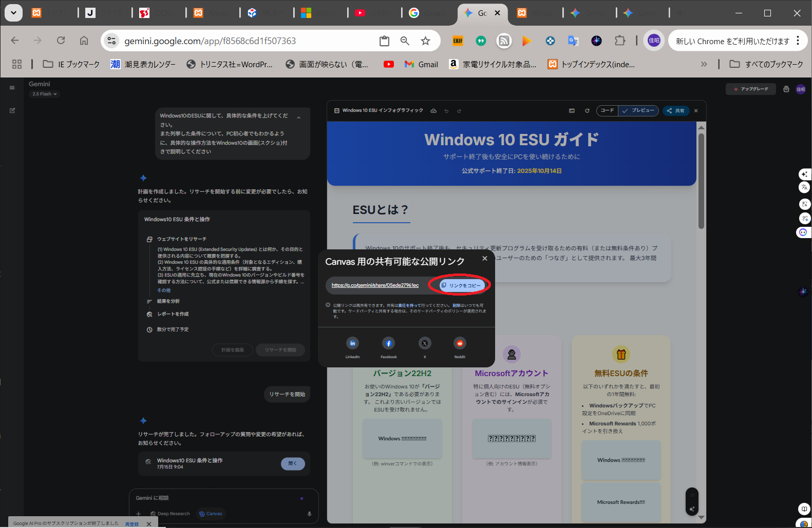Expand the その他 research steps

(x=164, y=290)
